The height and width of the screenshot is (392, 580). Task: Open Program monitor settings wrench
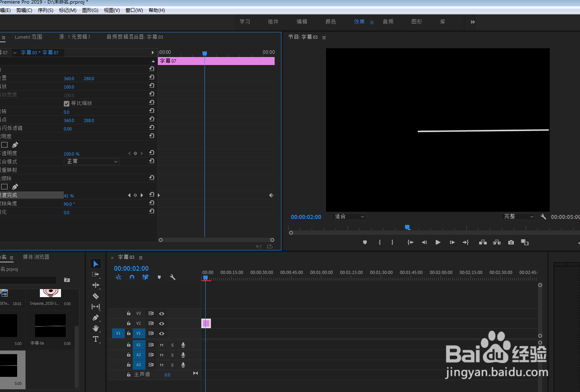pyautogui.click(x=543, y=217)
